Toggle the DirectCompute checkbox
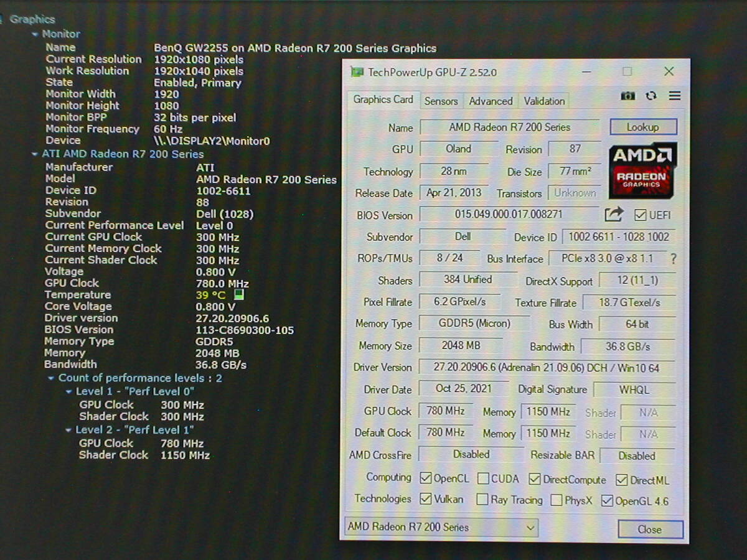 535,479
